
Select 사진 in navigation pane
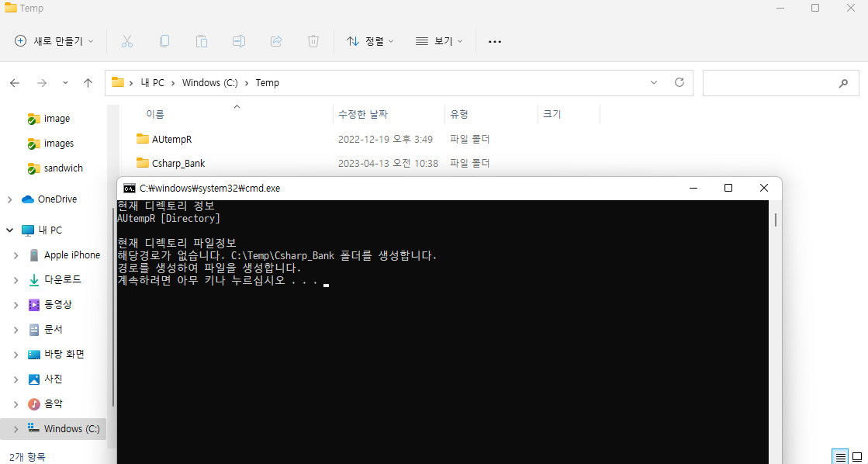[46, 379]
